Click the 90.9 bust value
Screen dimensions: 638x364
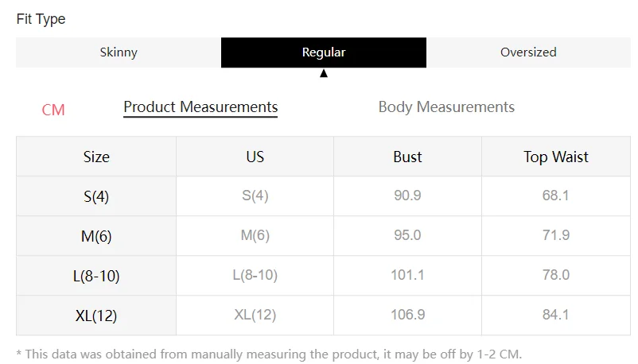(x=407, y=196)
